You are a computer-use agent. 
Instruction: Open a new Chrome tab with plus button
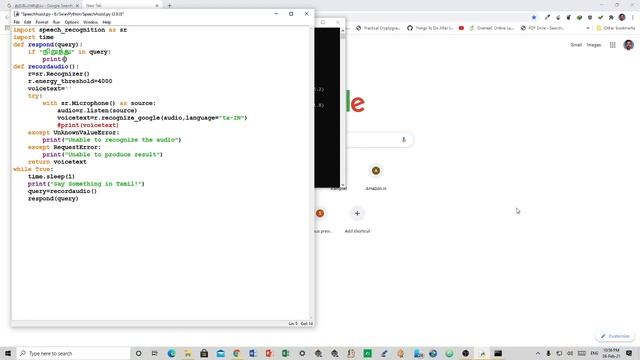(x=169, y=6)
